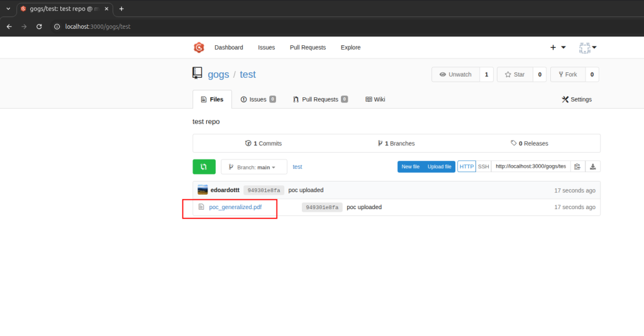Click the download repository icon
The height and width of the screenshot is (336, 644).
[592, 166]
